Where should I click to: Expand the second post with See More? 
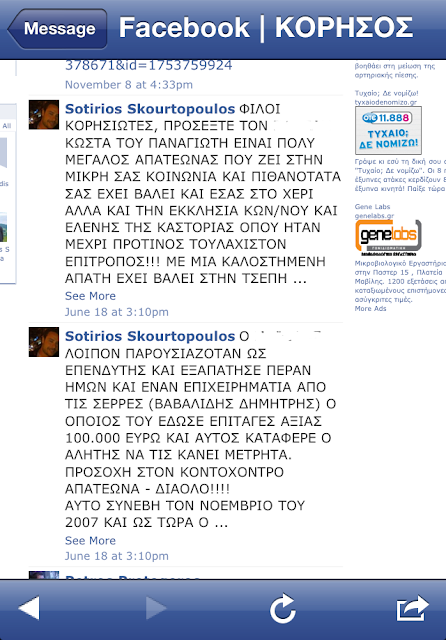click(90, 540)
